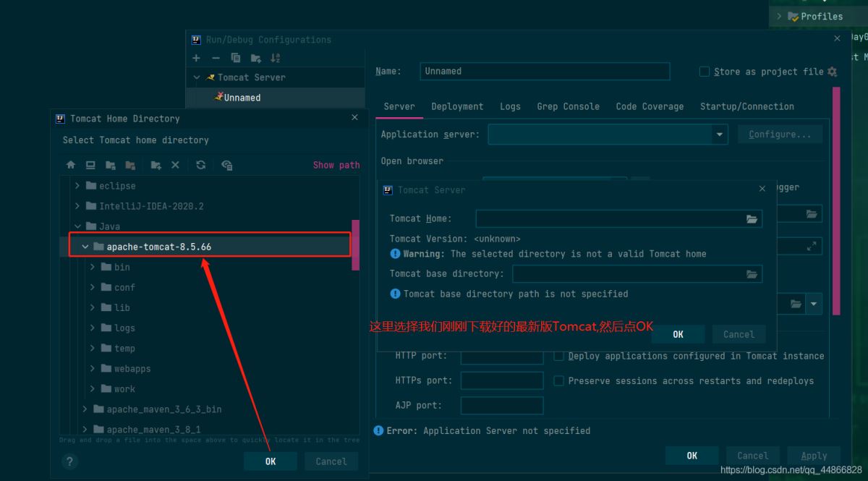Collapse the Java folder

(77, 226)
